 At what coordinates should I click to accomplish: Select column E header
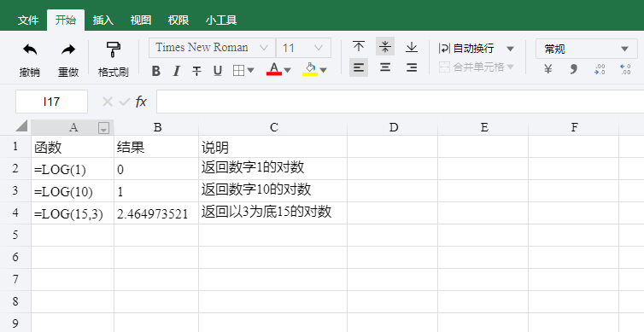point(483,127)
